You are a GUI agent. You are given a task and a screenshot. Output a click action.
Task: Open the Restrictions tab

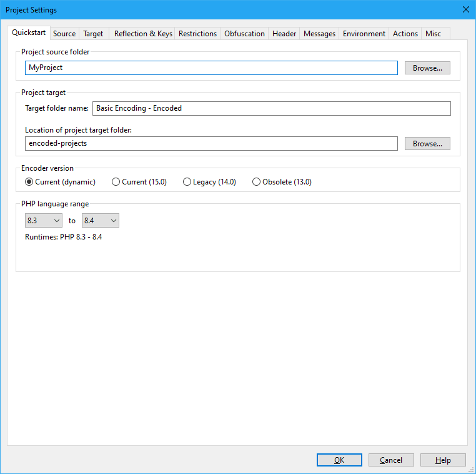(197, 34)
